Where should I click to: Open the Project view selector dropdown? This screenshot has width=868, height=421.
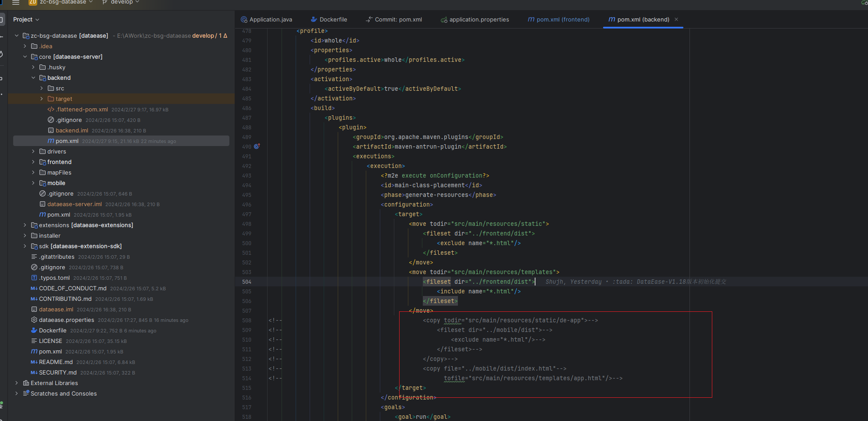[x=26, y=20]
